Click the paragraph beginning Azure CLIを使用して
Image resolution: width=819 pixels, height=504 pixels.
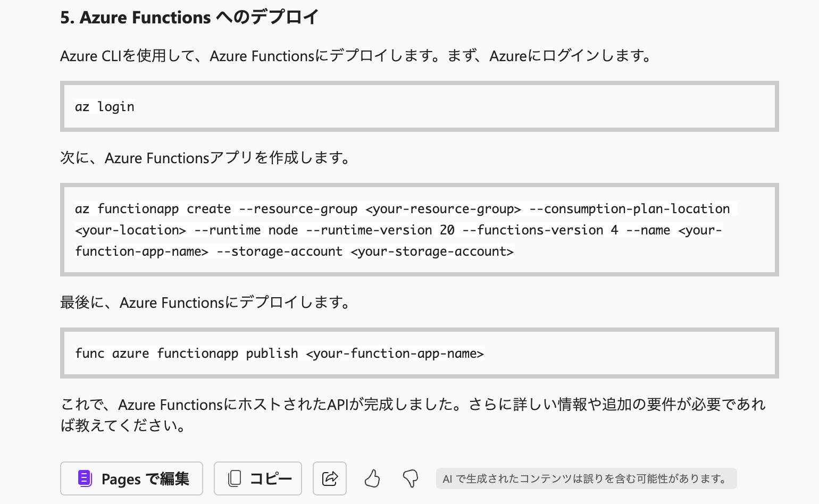357,56
